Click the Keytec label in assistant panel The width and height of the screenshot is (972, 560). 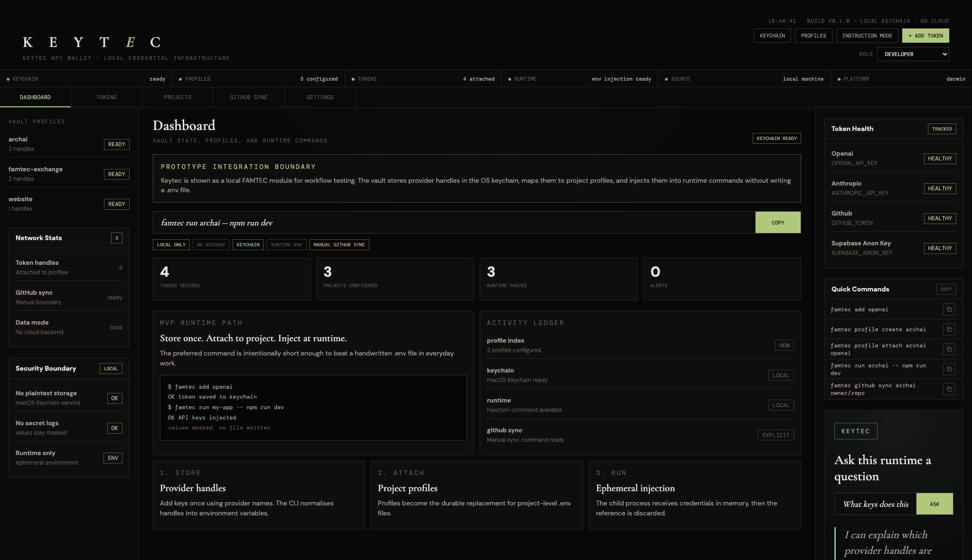856,431
